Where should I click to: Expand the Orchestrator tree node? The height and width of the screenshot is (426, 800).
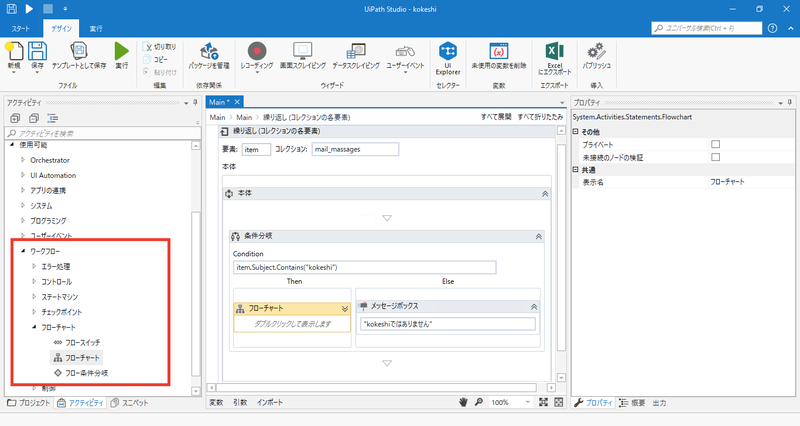point(23,160)
